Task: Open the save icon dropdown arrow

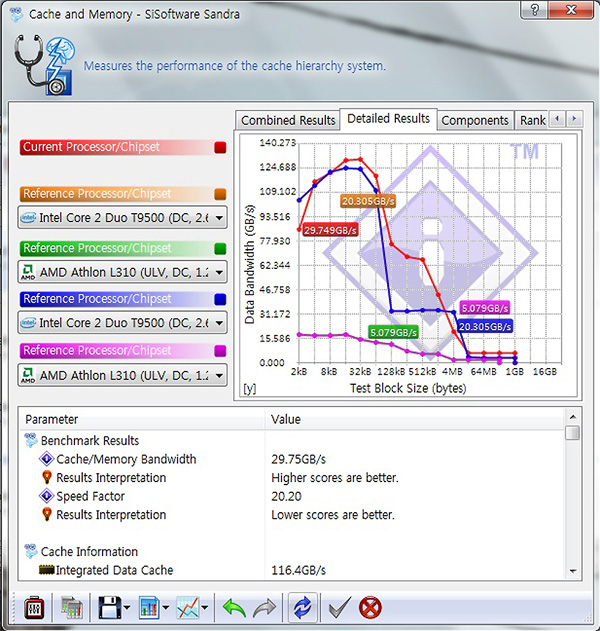Action: click(127, 608)
